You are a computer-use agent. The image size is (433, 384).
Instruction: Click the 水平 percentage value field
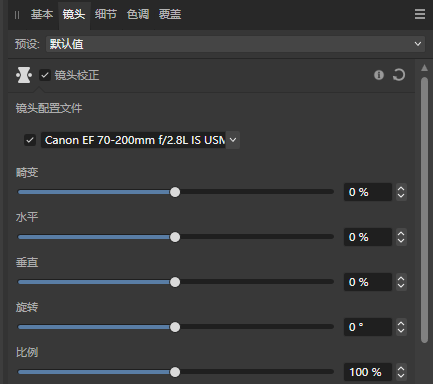point(368,237)
